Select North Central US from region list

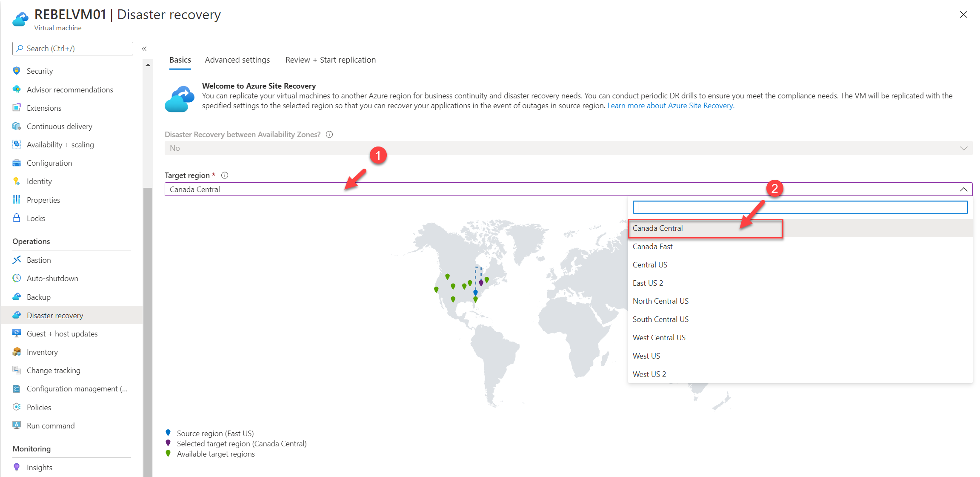pos(800,301)
